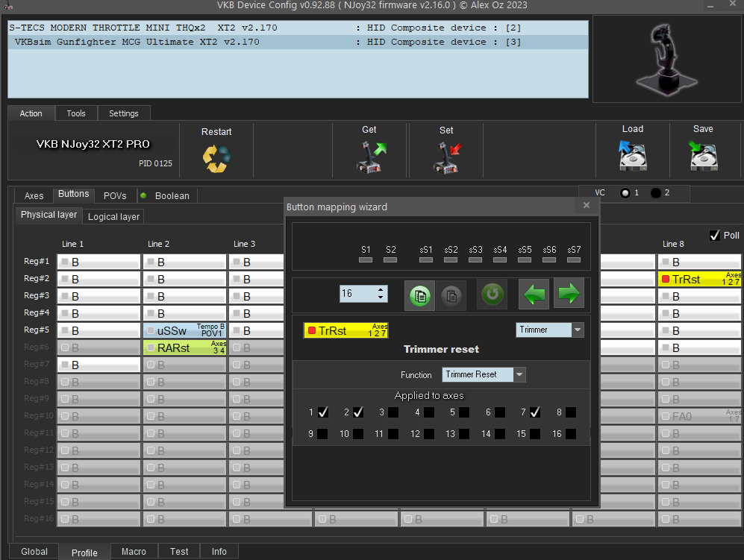Open the Axes tab

[x=34, y=196]
